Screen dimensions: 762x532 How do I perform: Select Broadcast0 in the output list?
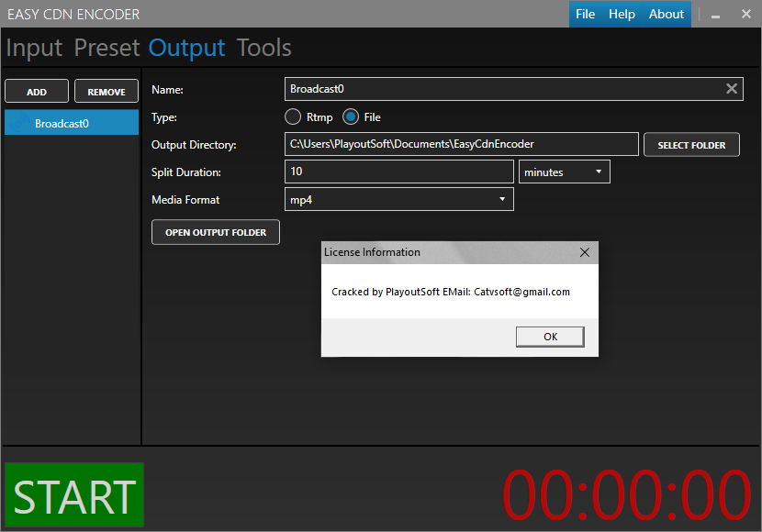[x=72, y=123]
